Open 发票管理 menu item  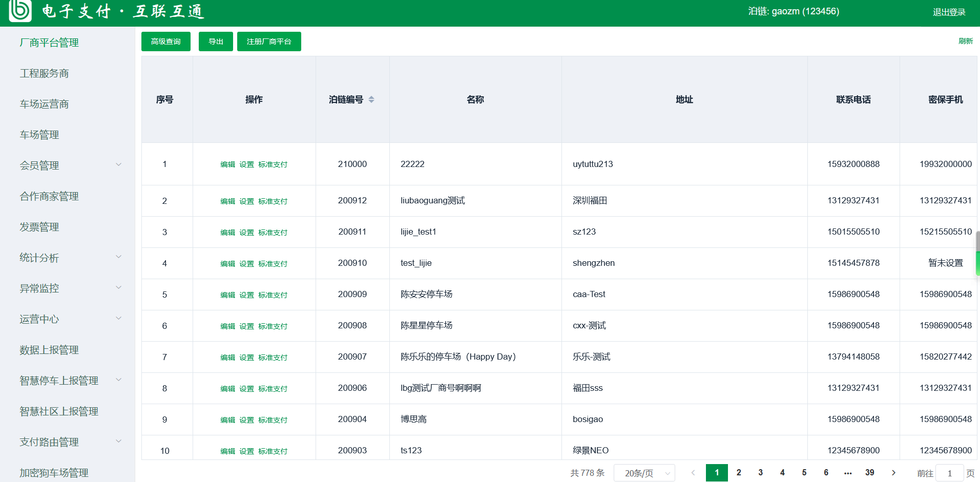(39, 227)
